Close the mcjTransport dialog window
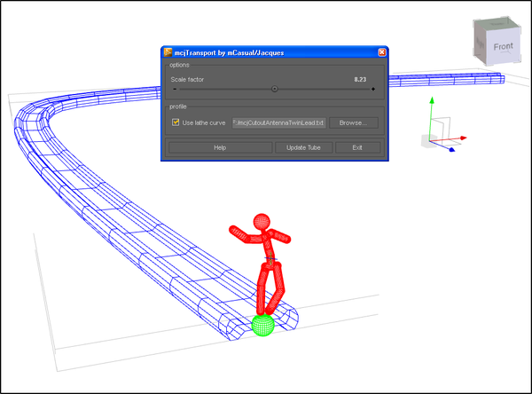The image size is (532, 394). point(381,52)
